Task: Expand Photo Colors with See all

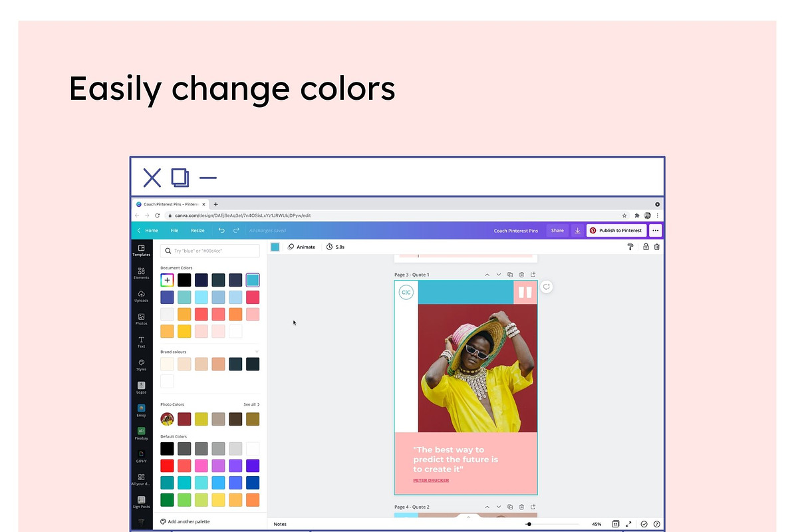Action: 251,404
